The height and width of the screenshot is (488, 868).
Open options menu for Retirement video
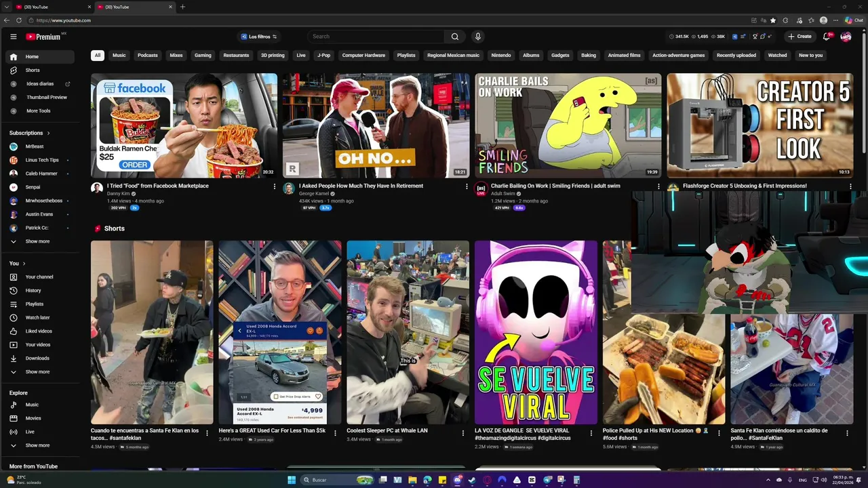467,186
